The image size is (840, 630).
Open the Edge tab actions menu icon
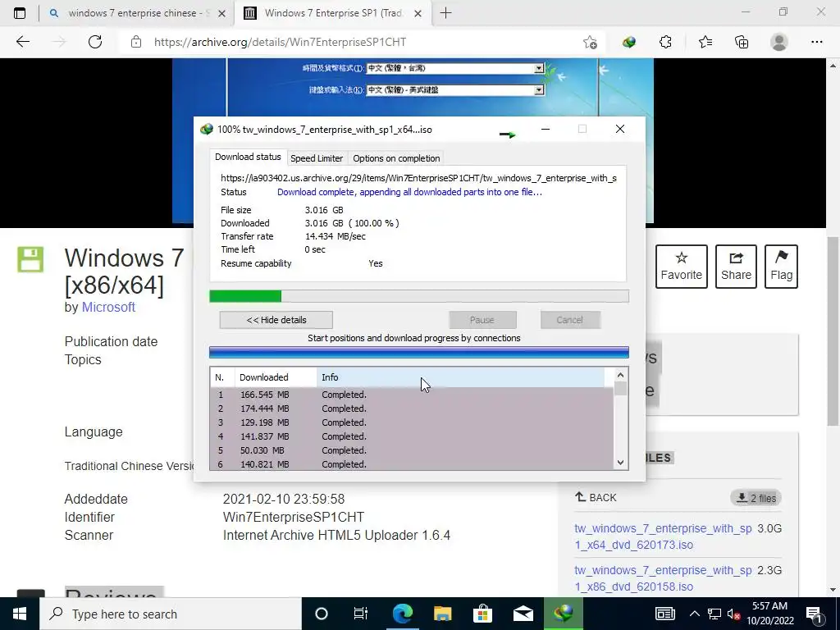click(x=20, y=13)
